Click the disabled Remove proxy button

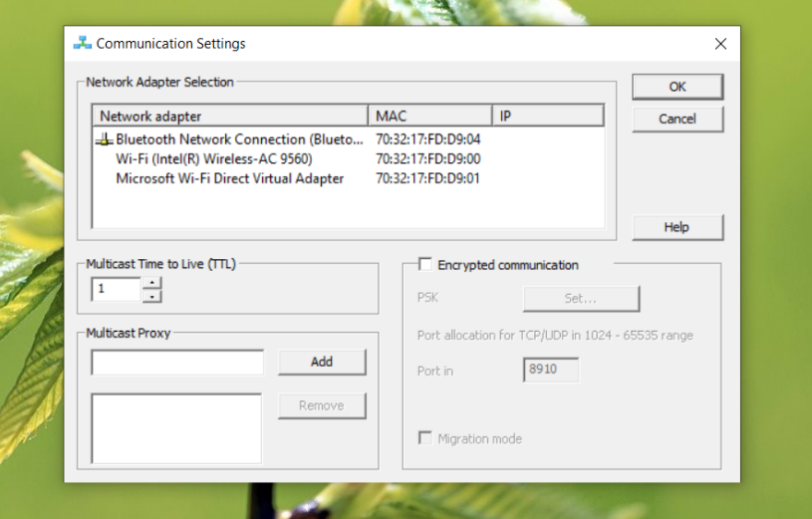coord(322,405)
